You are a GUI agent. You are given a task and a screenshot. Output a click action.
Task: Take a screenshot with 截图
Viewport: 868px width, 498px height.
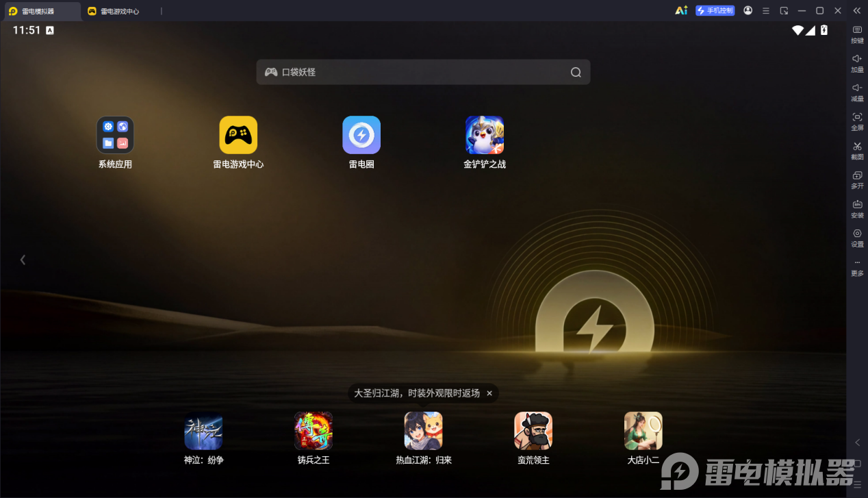[x=857, y=151]
